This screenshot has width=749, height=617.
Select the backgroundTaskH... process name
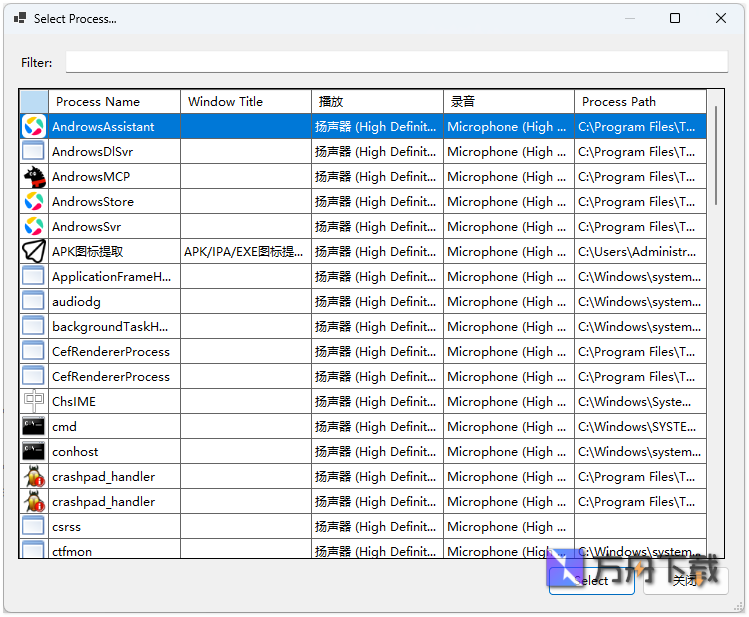(x=110, y=327)
